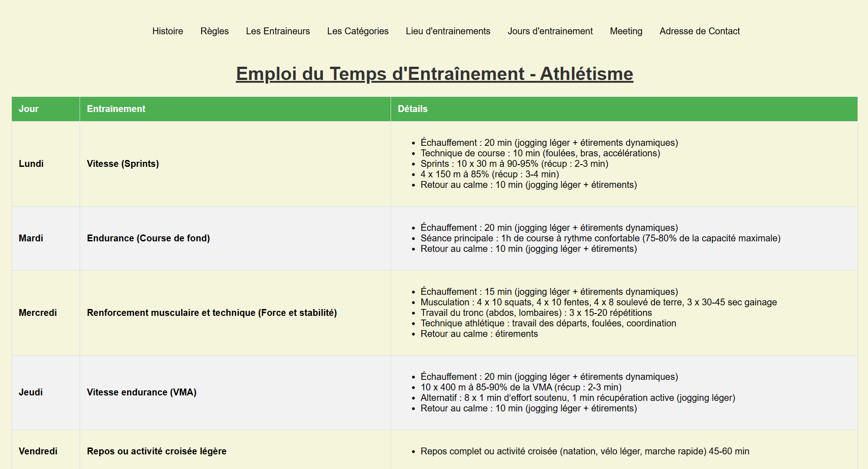Open the Histoire navigation link
868x469 pixels.
(167, 31)
